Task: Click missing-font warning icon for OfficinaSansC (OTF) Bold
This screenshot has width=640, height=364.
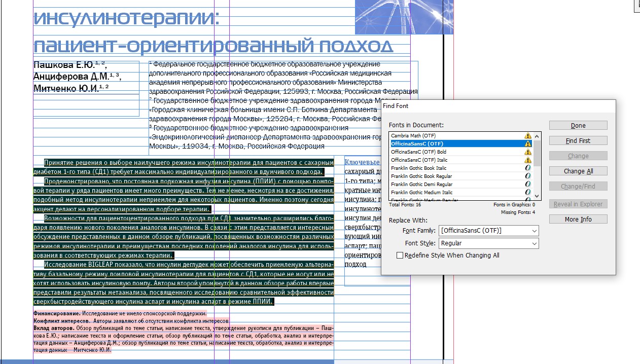Action: coord(528,152)
